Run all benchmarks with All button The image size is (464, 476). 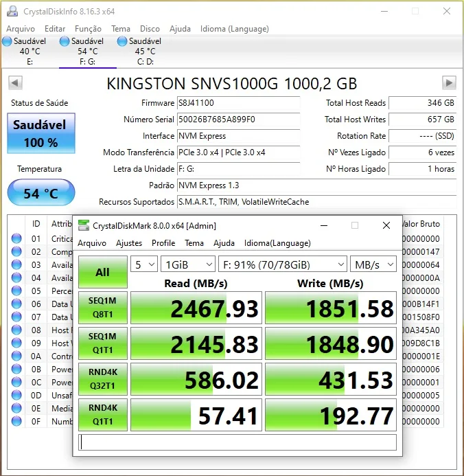point(103,272)
